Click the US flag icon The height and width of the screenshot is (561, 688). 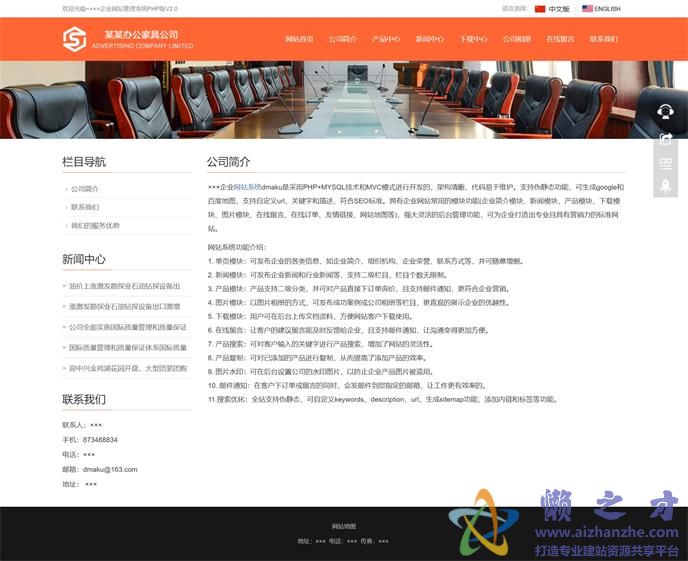(587, 8)
